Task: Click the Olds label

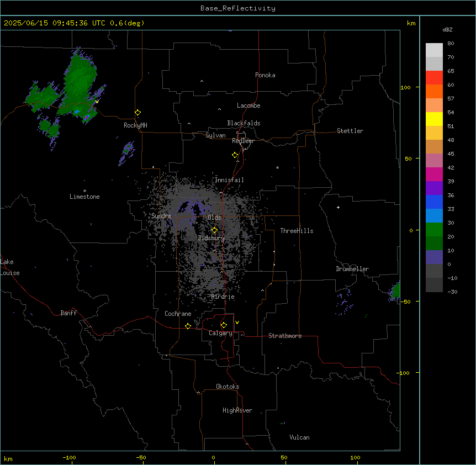Action: tap(214, 218)
